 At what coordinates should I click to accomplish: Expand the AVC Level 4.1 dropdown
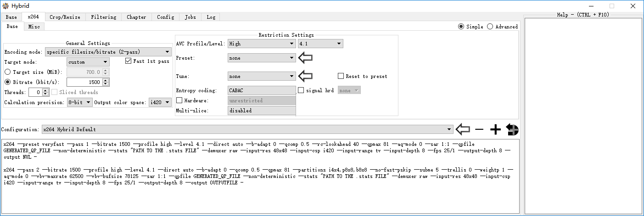tap(320, 44)
